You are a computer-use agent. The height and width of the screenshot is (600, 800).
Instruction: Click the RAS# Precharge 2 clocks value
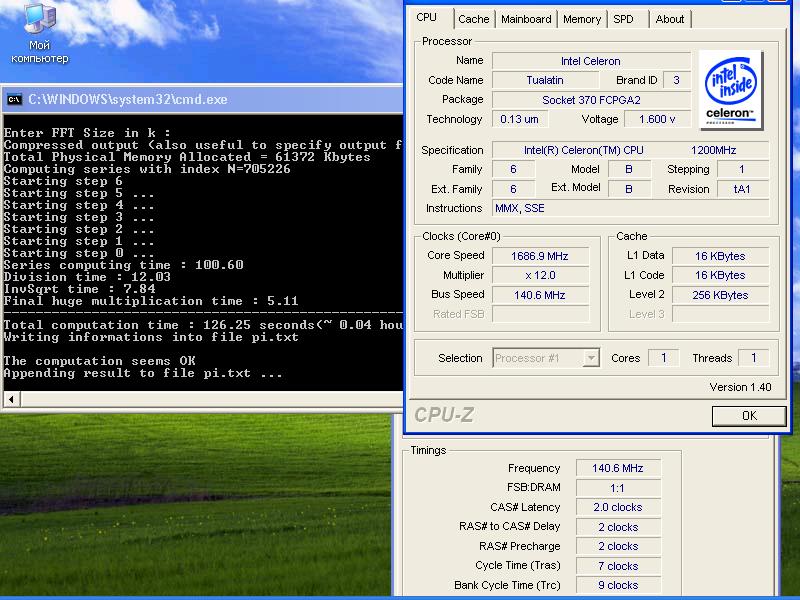click(618, 546)
